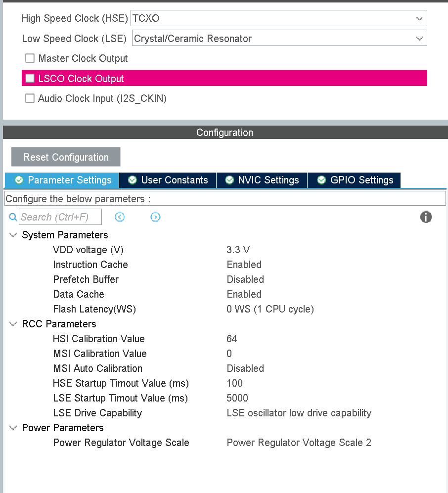Click the green check badge on NVIC Settings
Image resolution: width=448 pixels, height=493 pixels.
pyautogui.click(x=229, y=180)
